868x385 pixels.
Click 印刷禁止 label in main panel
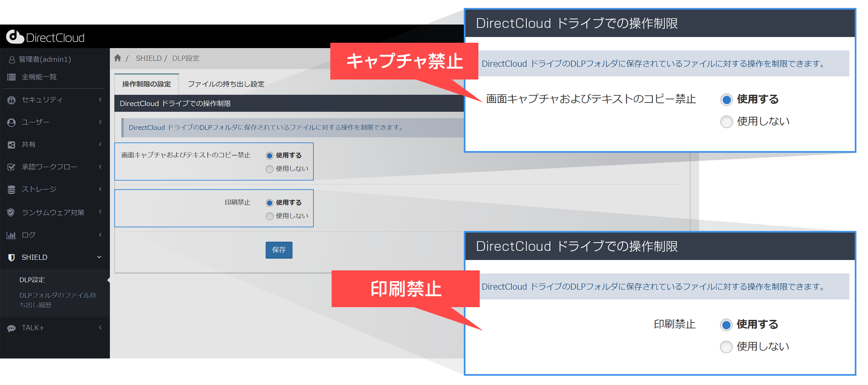pyautogui.click(x=238, y=202)
